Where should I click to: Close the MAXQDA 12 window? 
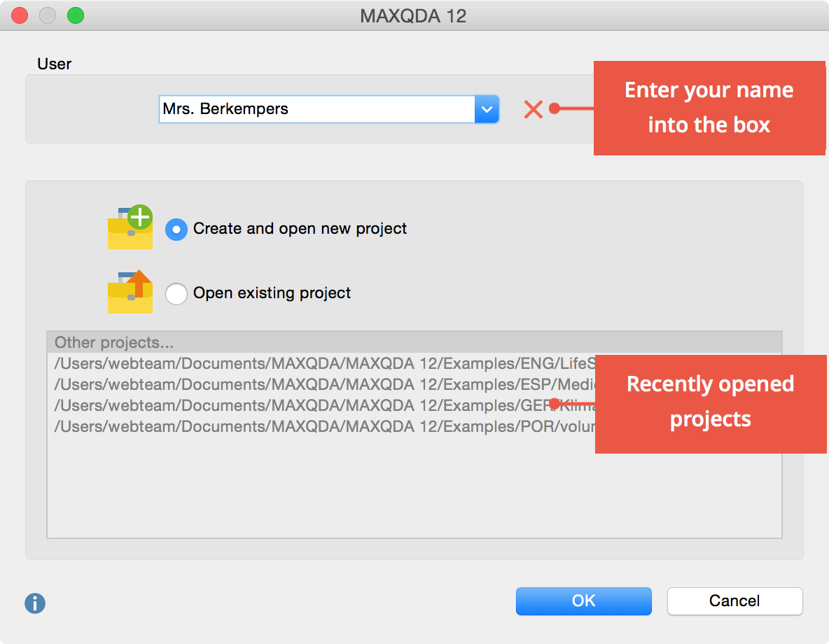(20, 15)
